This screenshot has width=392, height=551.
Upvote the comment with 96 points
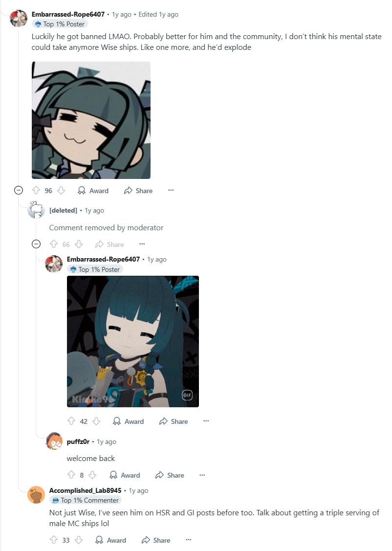[36, 191]
